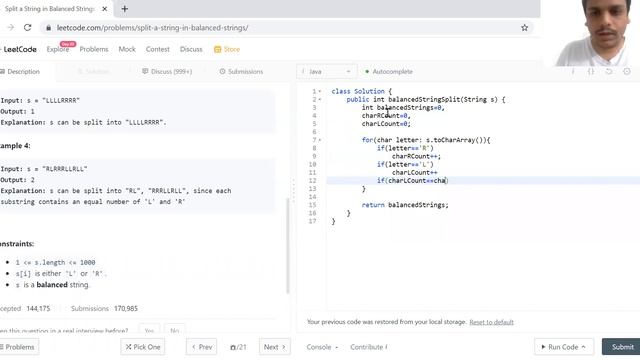
Task: Switch to the Solution tab
Action: point(93,71)
